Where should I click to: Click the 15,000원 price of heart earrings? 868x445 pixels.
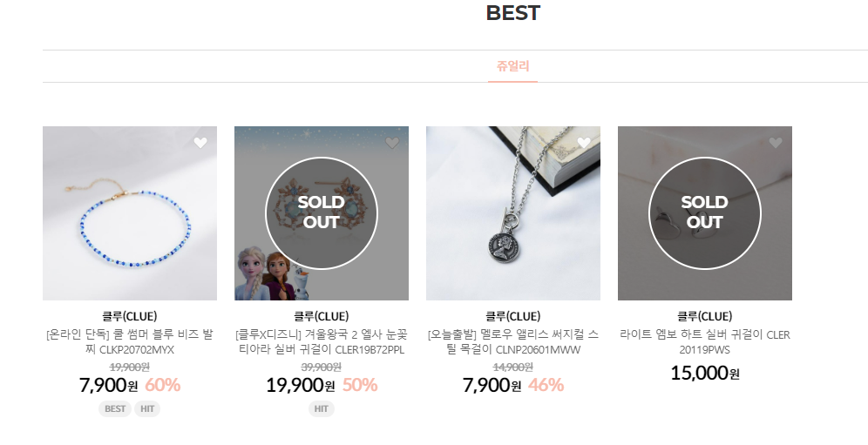pyautogui.click(x=705, y=374)
